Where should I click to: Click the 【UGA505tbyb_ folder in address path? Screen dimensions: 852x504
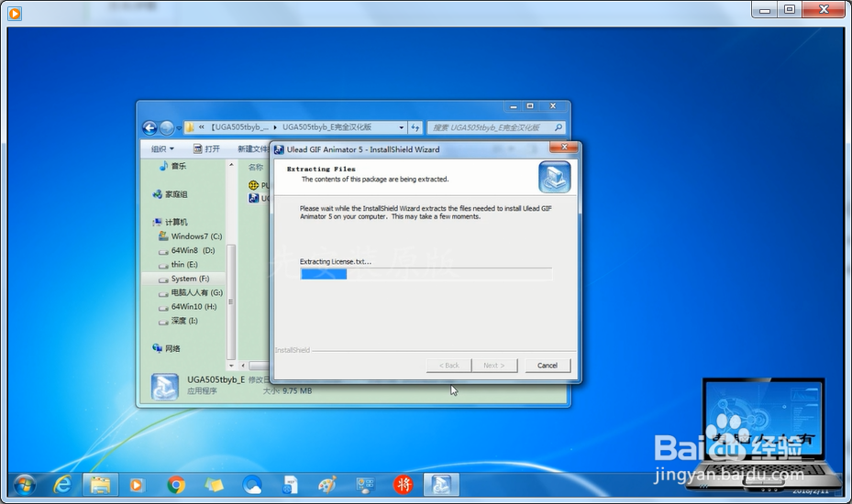(x=239, y=127)
